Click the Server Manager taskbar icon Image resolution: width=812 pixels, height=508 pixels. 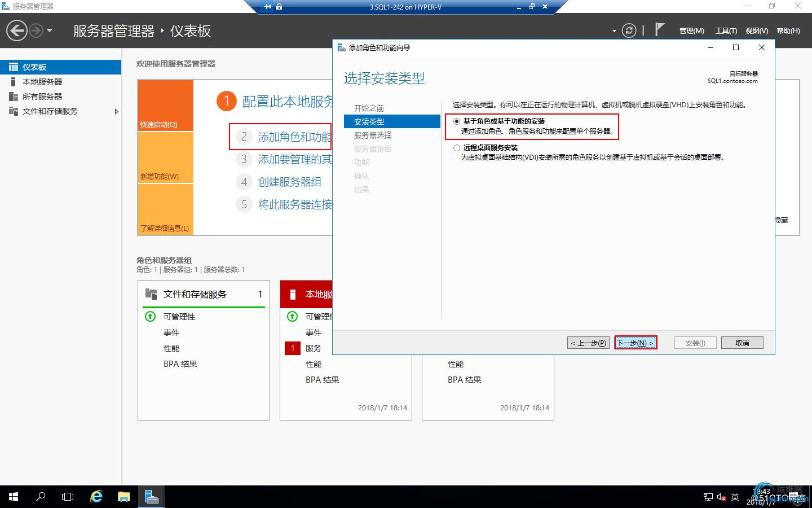(x=151, y=497)
